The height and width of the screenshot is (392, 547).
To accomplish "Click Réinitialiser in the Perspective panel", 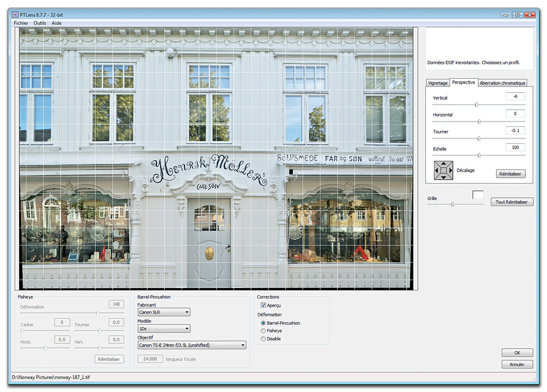I will (510, 174).
